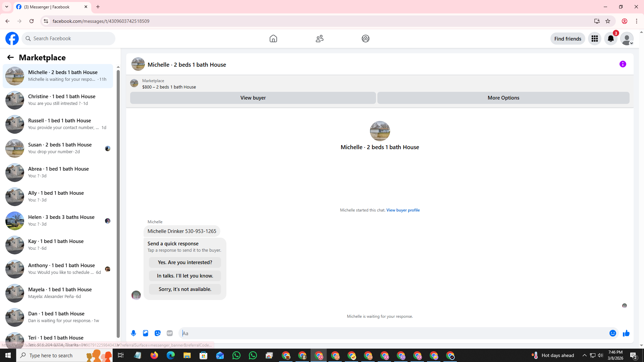The image size is (644, 362).
Task: Open Facebook notifications bell
Action: [x=610, y=39]
